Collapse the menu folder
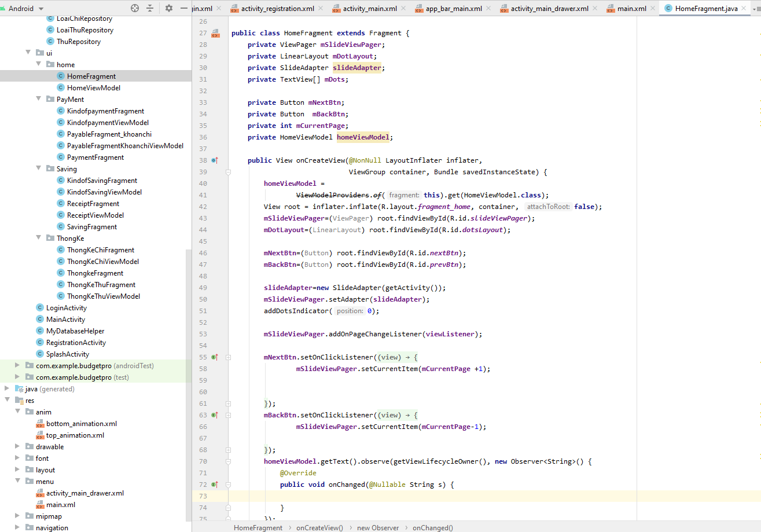Viewport: 761px width, 532px height. [18, 481]
